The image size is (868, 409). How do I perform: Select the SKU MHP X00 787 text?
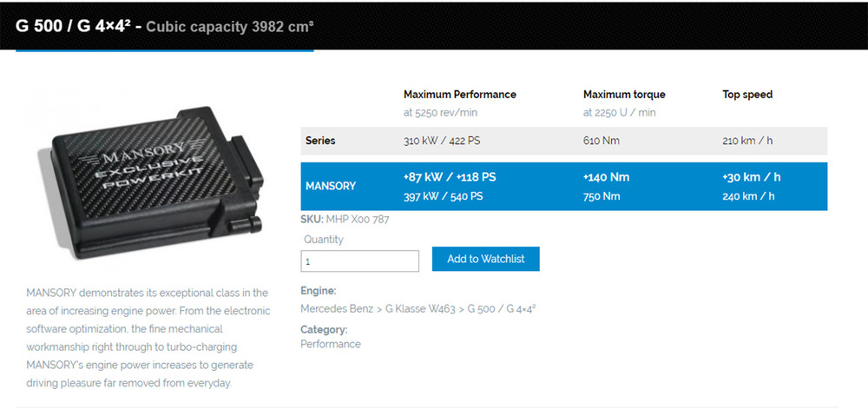pyautogui.click(x=345, y=220)
